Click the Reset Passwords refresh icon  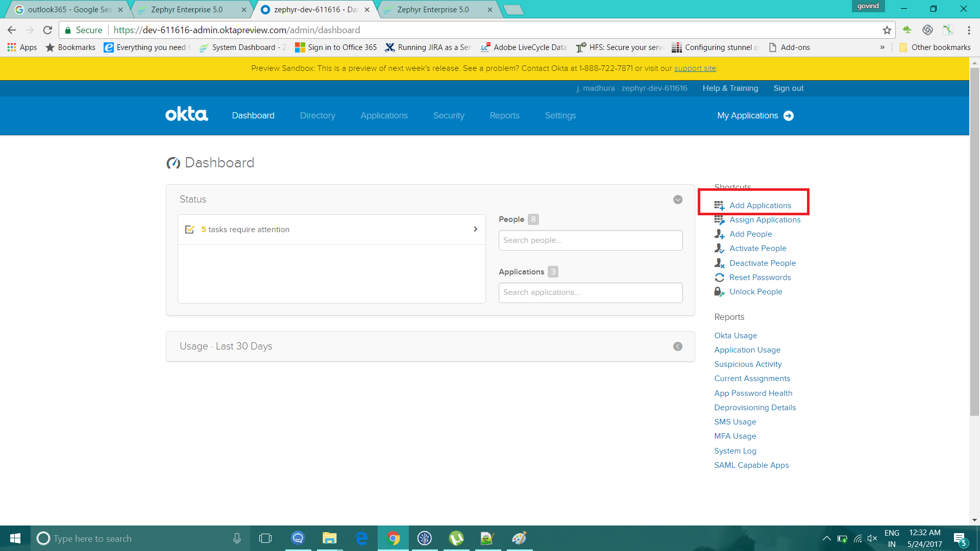(719, 278)
